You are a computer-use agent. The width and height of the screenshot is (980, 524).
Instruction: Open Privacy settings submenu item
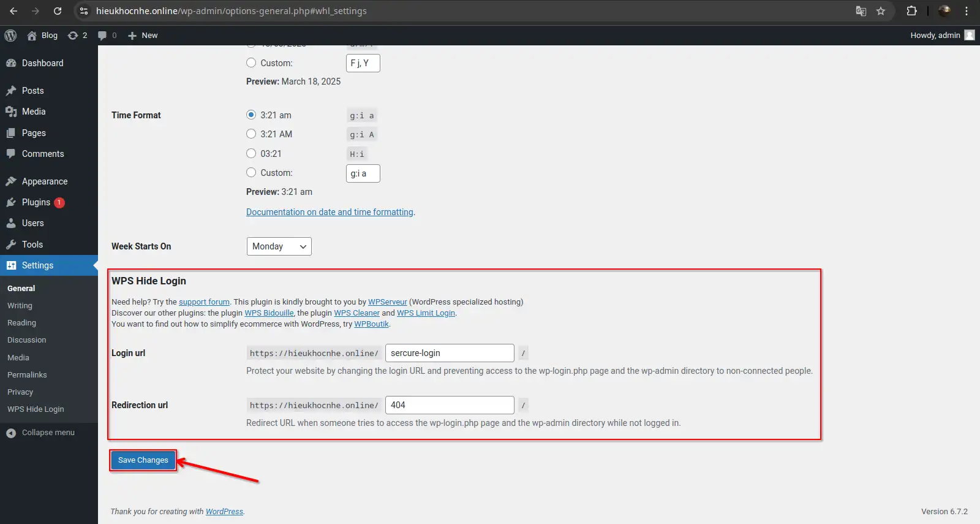[x=20, y=392]
